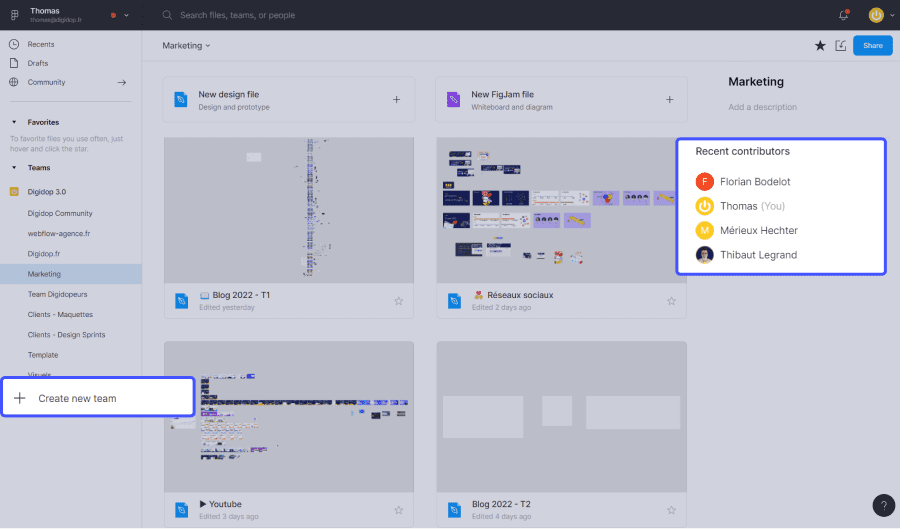Viewport: 900px width, 529px height.
Task: Open the Team Digidopeurs project
Action: tap(57, 294)
